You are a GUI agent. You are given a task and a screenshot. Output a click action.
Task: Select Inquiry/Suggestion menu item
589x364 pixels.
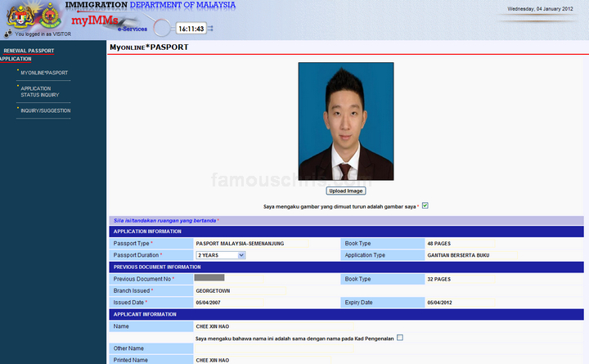click(x=46, y=110)
